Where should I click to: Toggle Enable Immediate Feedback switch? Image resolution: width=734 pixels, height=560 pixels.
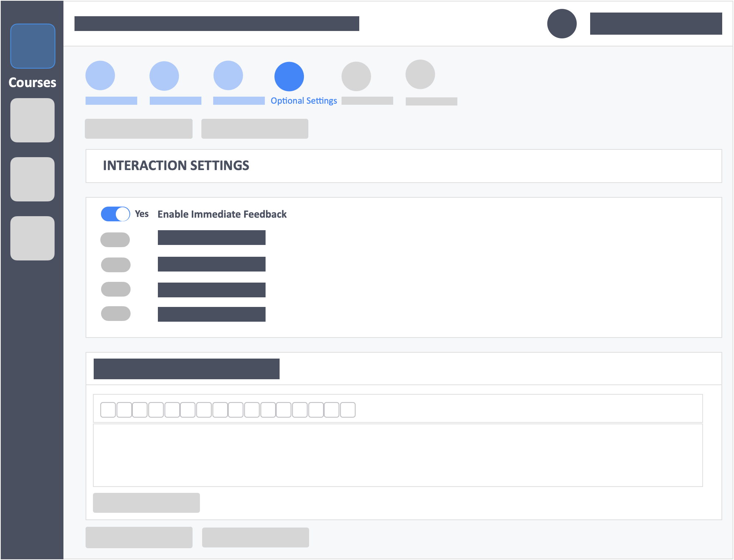[x=115, y=214]
